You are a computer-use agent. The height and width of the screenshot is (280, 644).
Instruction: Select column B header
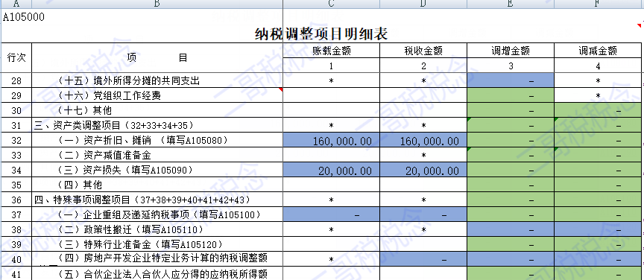click(157, 4)
